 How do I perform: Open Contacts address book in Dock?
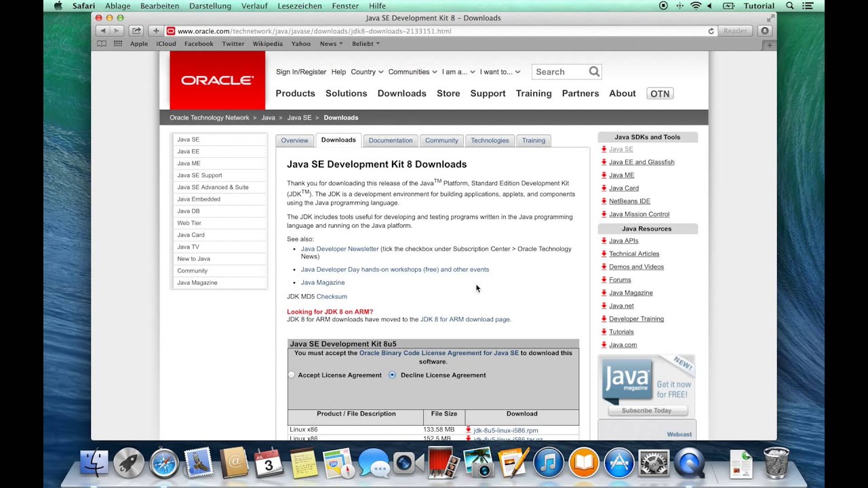(233, 464)
